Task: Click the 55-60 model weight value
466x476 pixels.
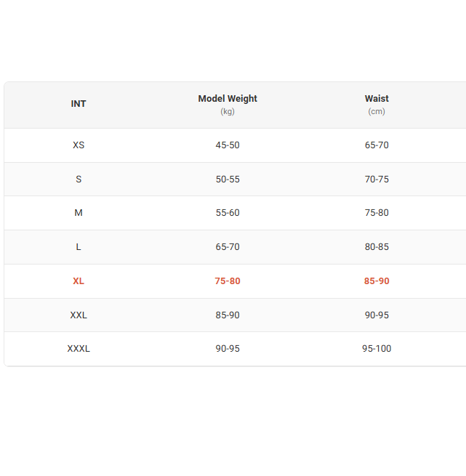Action: [x=228, y=213]
